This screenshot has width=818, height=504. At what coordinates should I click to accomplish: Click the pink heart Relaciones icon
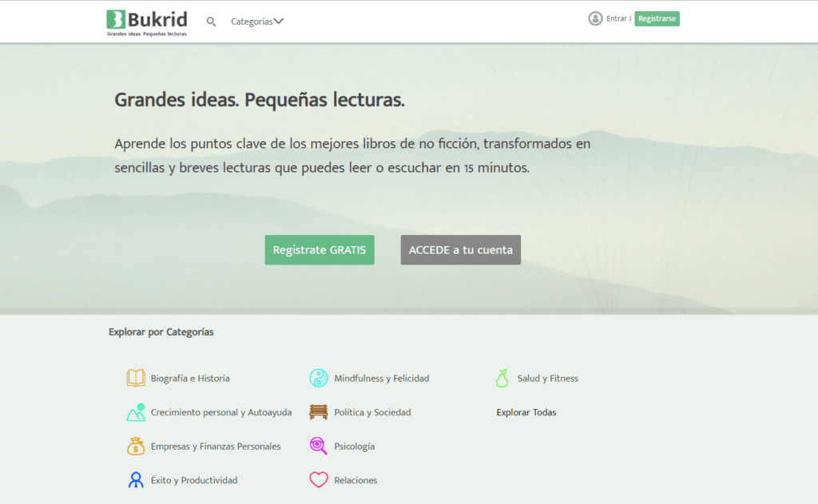point(319,480)
